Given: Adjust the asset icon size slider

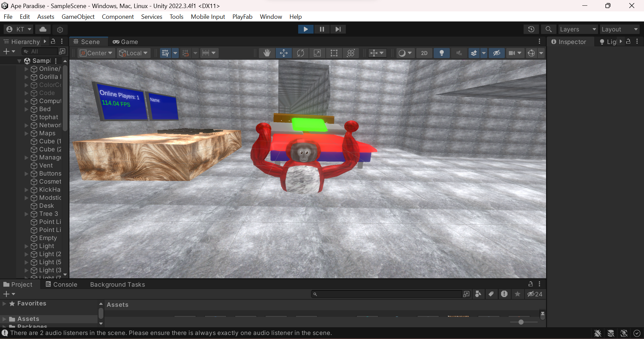Looking at the screenshot, I should tap(521, 322).
